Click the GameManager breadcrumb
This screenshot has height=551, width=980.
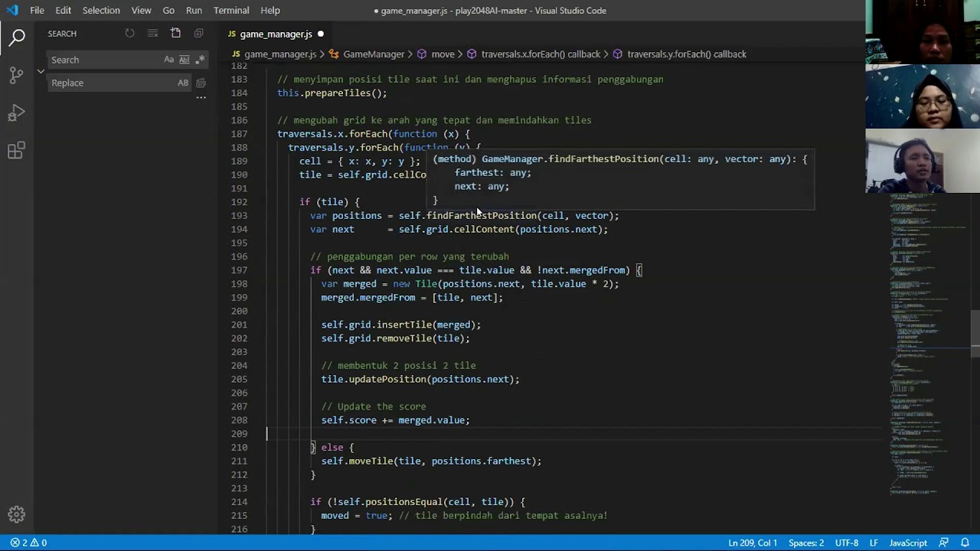point(373,54)
